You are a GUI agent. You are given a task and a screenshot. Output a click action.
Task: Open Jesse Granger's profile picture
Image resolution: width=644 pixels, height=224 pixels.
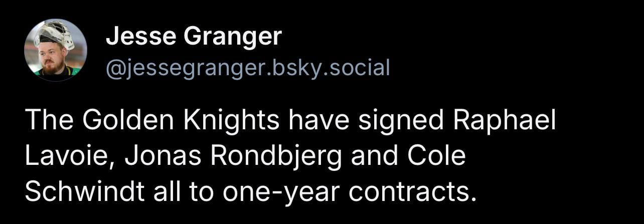[55, 50]
